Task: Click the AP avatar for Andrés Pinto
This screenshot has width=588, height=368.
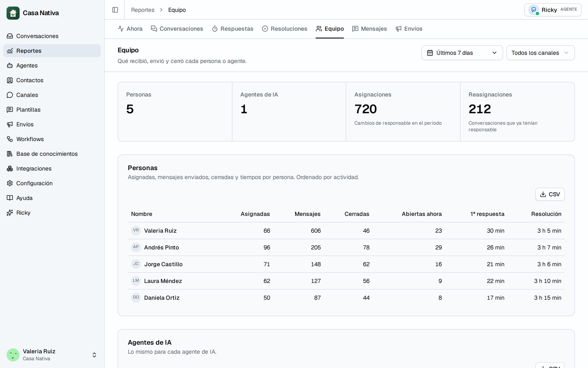Action: pos(136,247)
